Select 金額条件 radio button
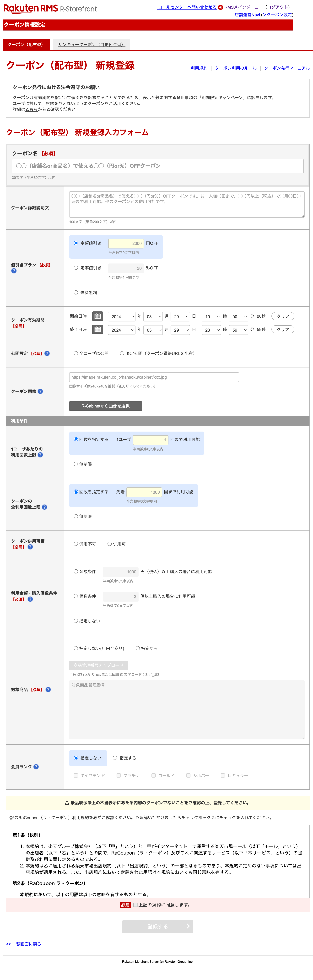The height and width of the screenshot is (980, 313). click(76, 571)
